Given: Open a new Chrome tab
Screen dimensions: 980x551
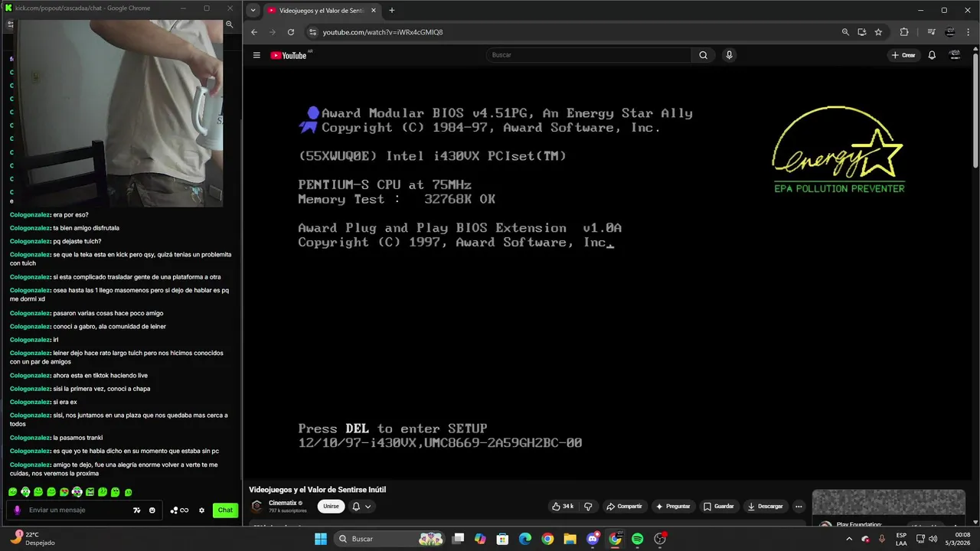Looking at the screenshot, I should coord(392,11).
